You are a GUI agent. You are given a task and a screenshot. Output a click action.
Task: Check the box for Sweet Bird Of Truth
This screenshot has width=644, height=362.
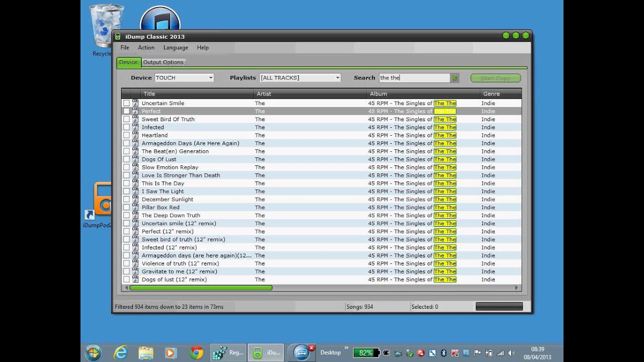(126, 119)
